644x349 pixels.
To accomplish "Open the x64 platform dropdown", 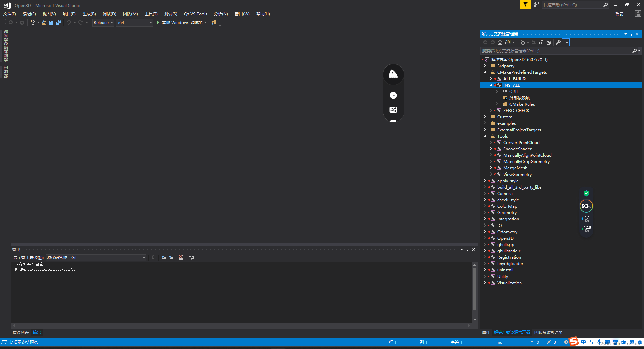I will point(134,23).
